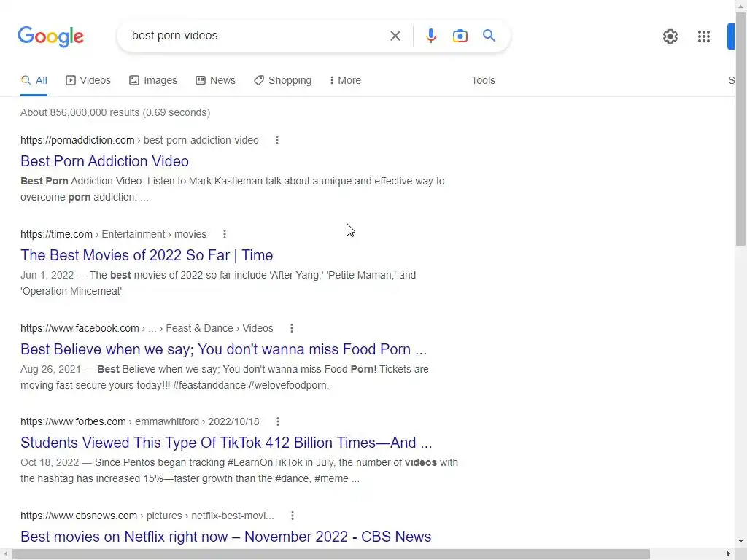The image size is (747, 560).
Task: Click the forbes.com emmawhitford breadcrumb
Action: (139, 421)
